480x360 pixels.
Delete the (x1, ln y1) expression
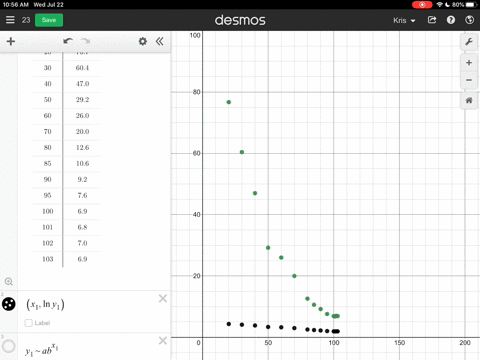[x=163, y=298]
